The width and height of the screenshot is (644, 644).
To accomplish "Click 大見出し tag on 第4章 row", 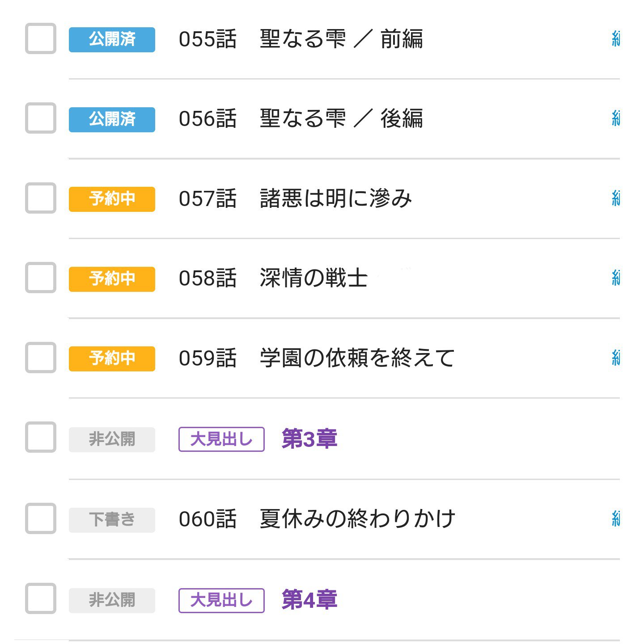I will [221, 600].
